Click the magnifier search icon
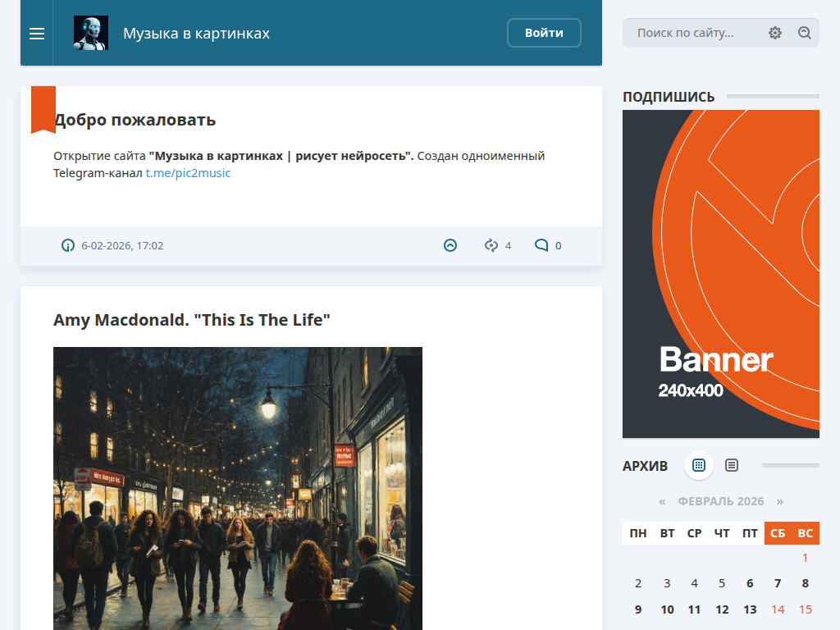 pos(805,33)
